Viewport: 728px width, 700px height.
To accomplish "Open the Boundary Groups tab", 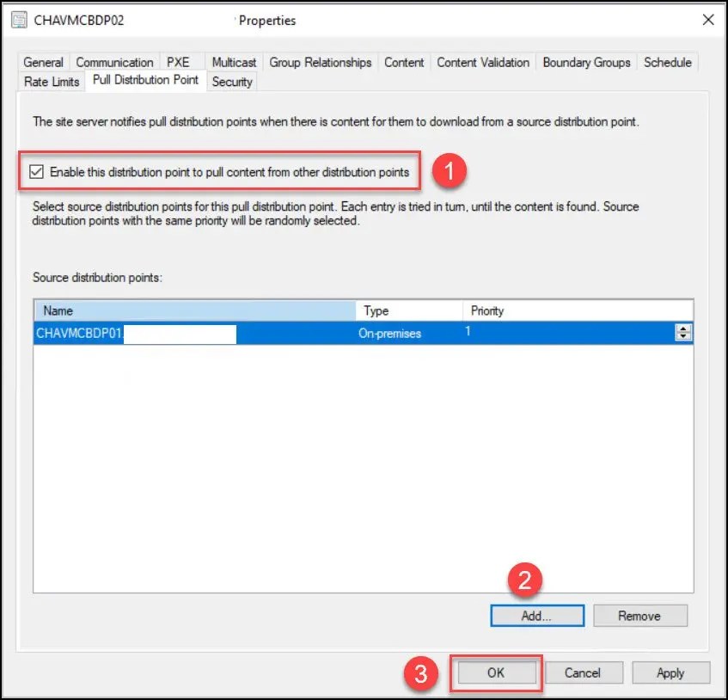I will tap(585, 62).
